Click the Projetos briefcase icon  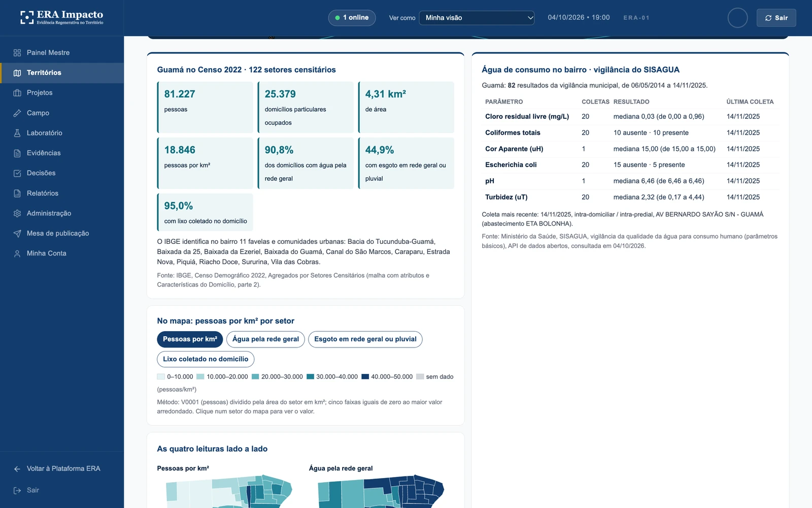tap(17, 93)
